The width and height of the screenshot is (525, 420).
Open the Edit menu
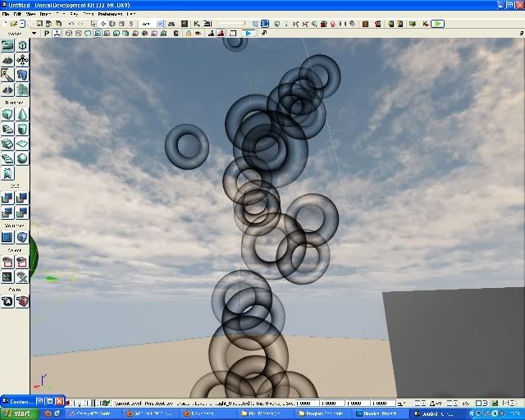[x=17, y=14]
